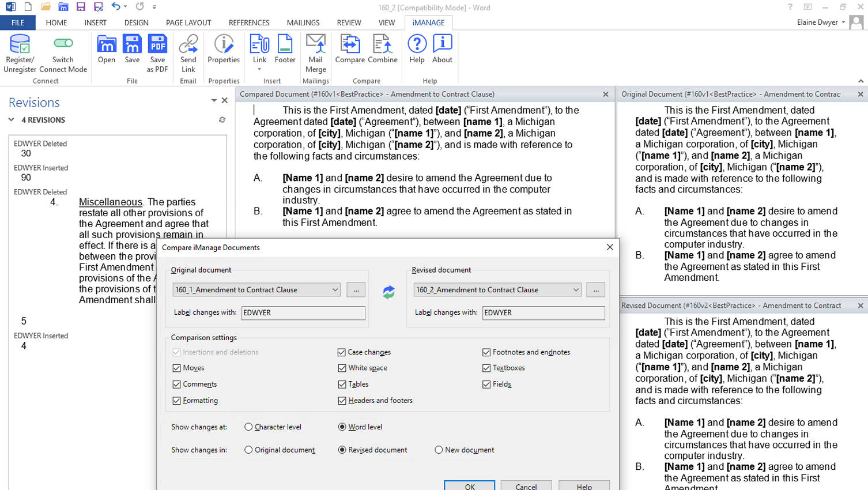Image resolution: width=868 pixels, height=490 pixels.
Task: Select Character level for showing changes
Action: [x=248, y=428]
